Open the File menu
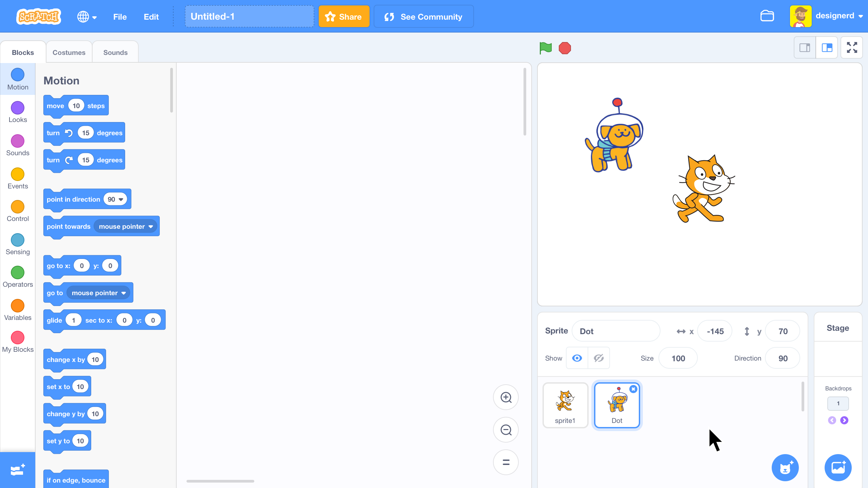 [x=120, y=17]
